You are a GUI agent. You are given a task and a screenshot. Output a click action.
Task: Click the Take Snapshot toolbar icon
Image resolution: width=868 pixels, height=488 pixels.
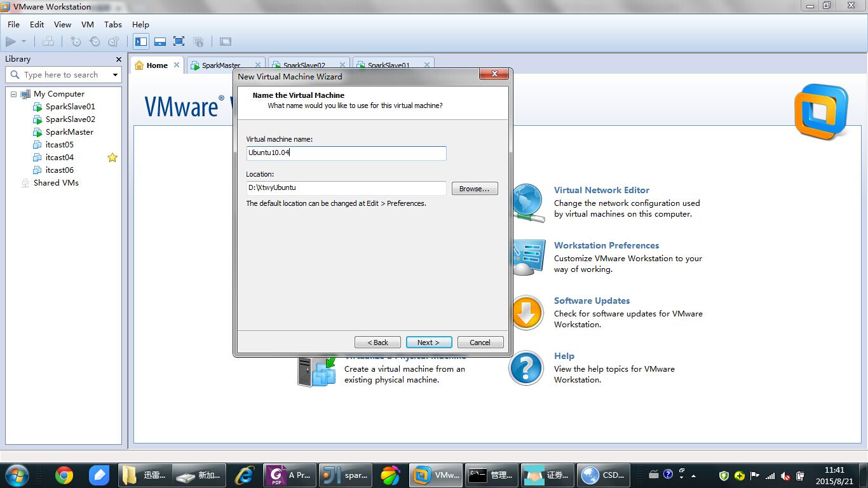[x=76, y=41]
